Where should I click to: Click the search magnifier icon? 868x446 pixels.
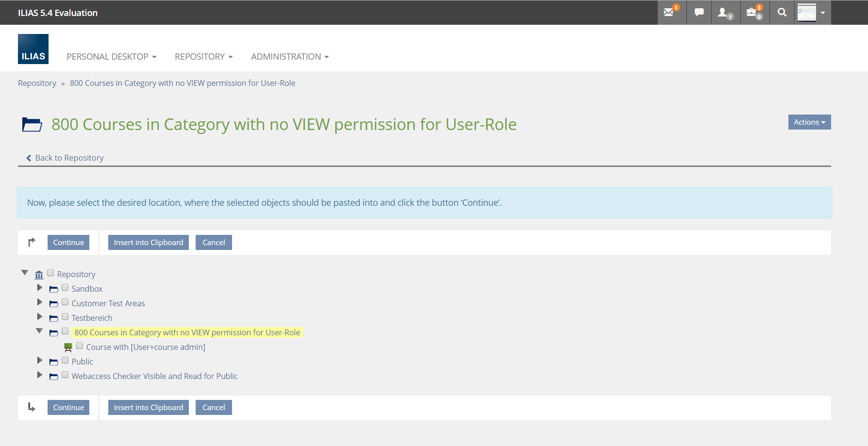coord(782,13)
